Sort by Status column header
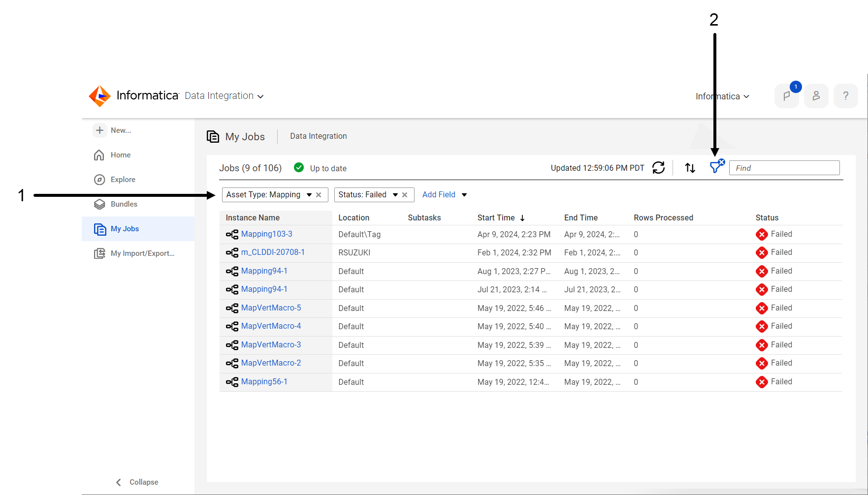This screenshot has height=495, width=868. [x=767, y=217]
